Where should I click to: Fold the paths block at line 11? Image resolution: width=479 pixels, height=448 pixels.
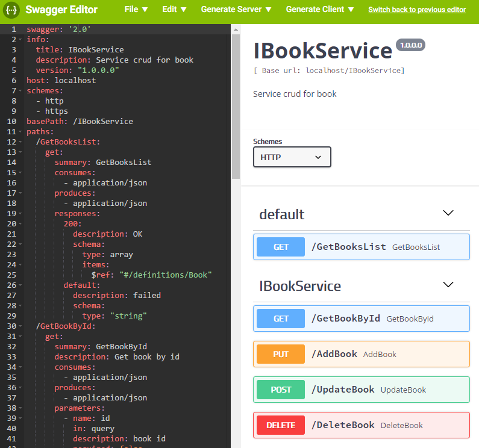(x=20, y=132)
